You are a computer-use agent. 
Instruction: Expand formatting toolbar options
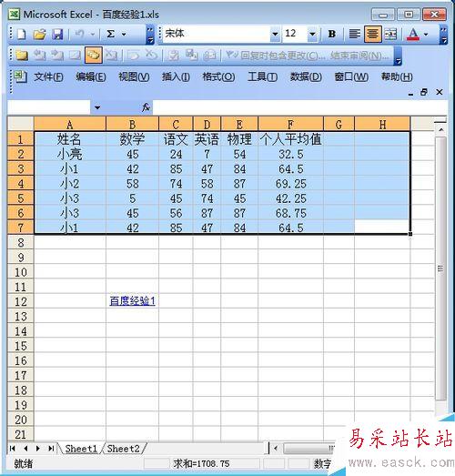pyautogui.click(x=443, y=35)
